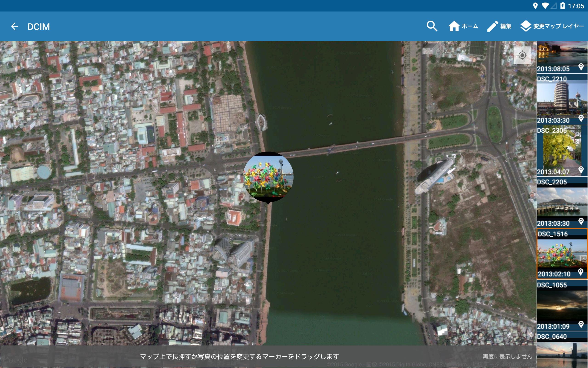Tap the 17:05 clock
The image size is (588, 368).
click(x=576, y=6)
